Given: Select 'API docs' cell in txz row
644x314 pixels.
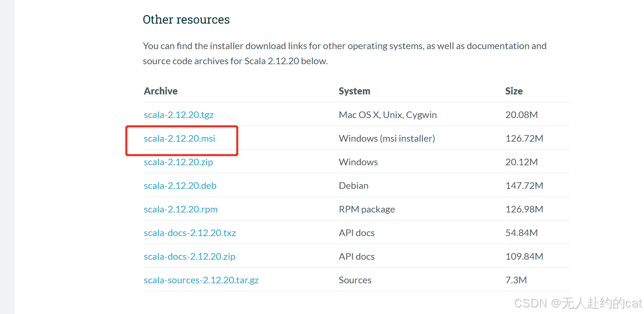Looking at the screenshot, I should [357, 233].
